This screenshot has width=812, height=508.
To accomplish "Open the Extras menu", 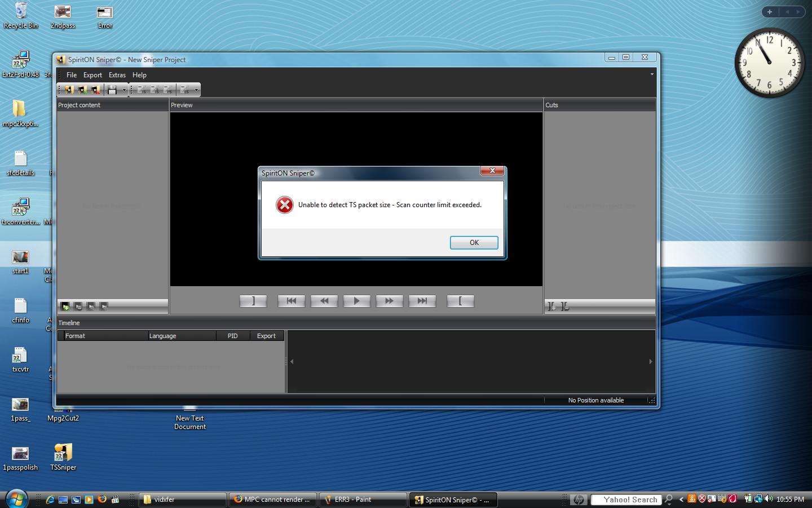I will [117, 75].
